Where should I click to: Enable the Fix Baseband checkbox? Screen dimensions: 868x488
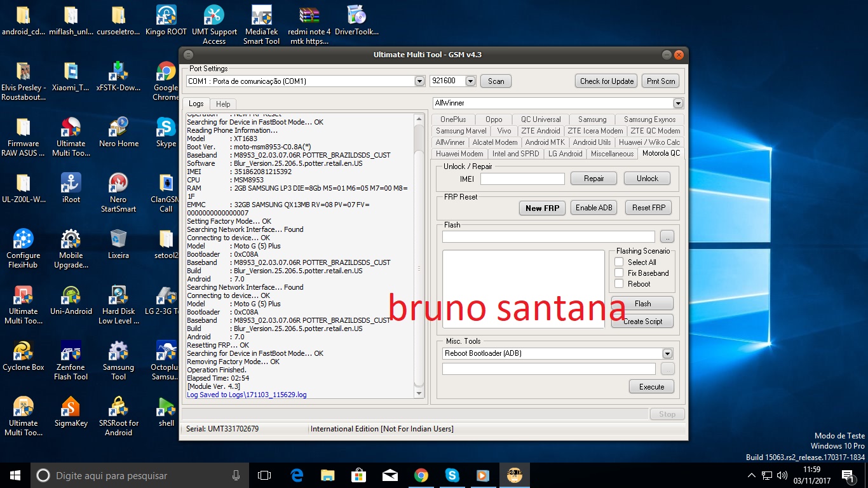[619, 273]
